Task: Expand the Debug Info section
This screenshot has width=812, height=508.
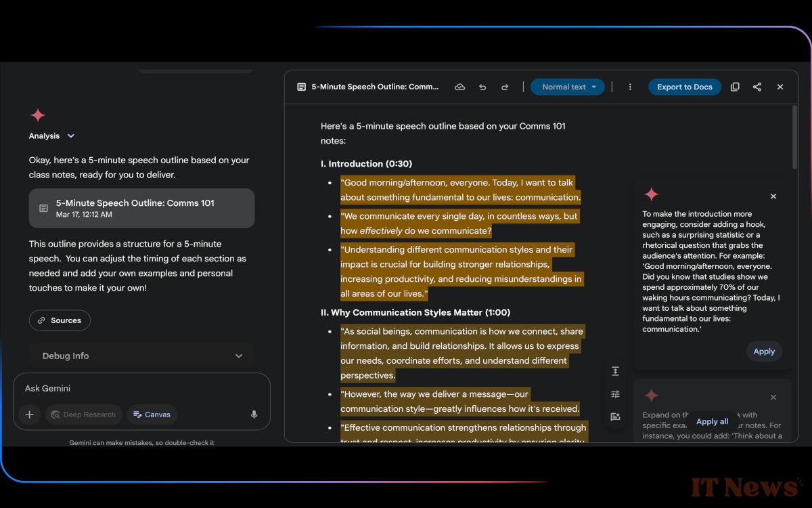Action: click(142, 356)
